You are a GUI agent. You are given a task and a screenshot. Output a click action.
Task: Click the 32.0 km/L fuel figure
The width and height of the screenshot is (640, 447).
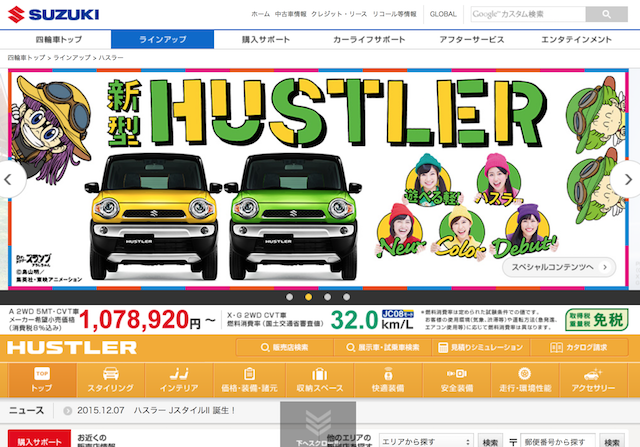pyautogui.click(x=372, y=320)
